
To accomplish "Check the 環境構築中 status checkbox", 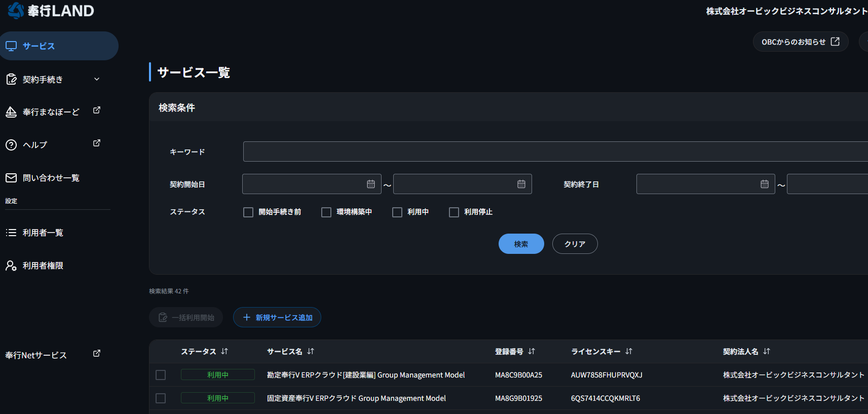I will [326, 212].
